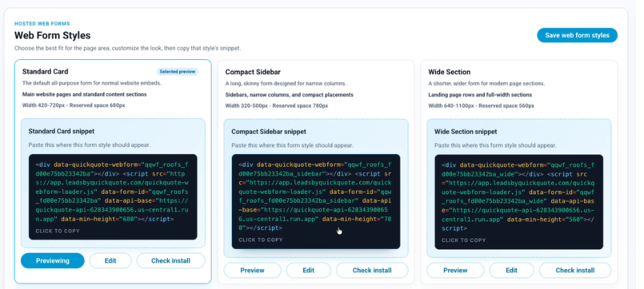This screenshot has height=289, width=644.
Task: Check install for Wide Section
Action: 575,270
